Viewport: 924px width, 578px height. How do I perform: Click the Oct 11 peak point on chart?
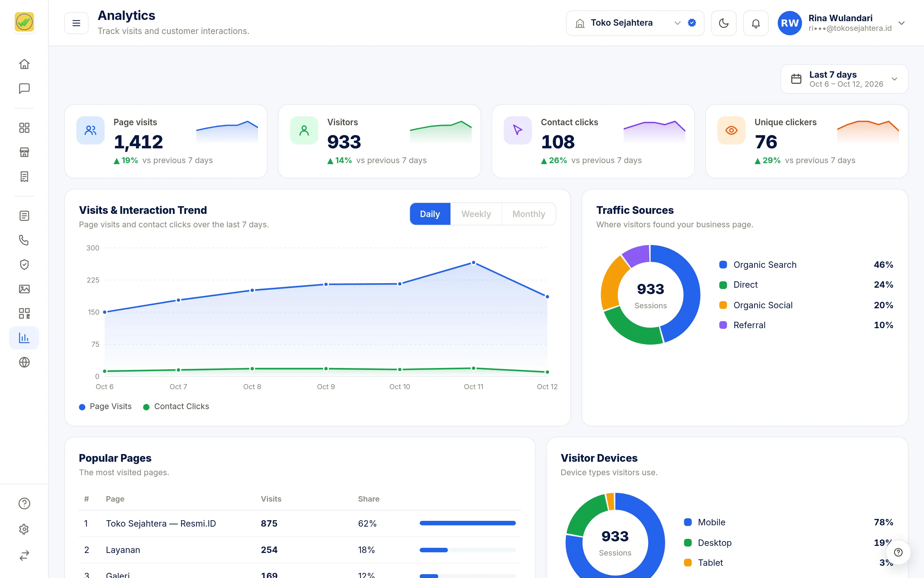(474, 263)
